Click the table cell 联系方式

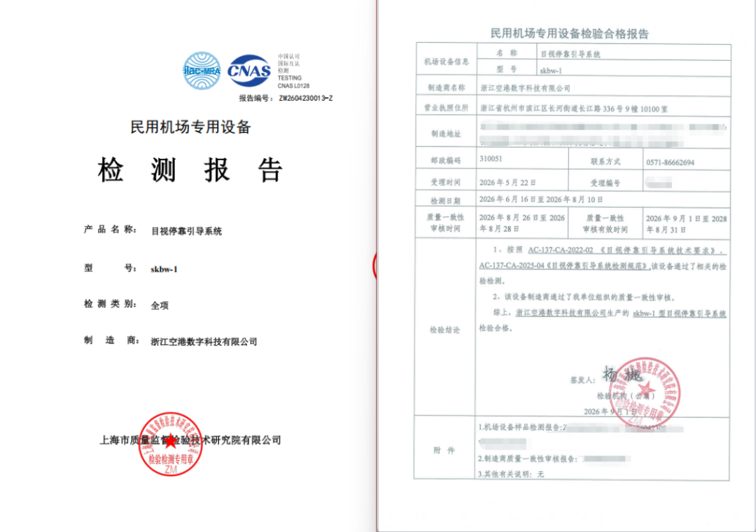pyautogui.click(x=605, y=161)
